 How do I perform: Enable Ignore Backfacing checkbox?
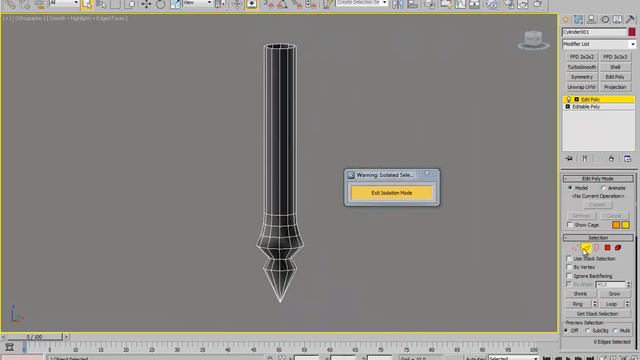(x=569, y=276)
